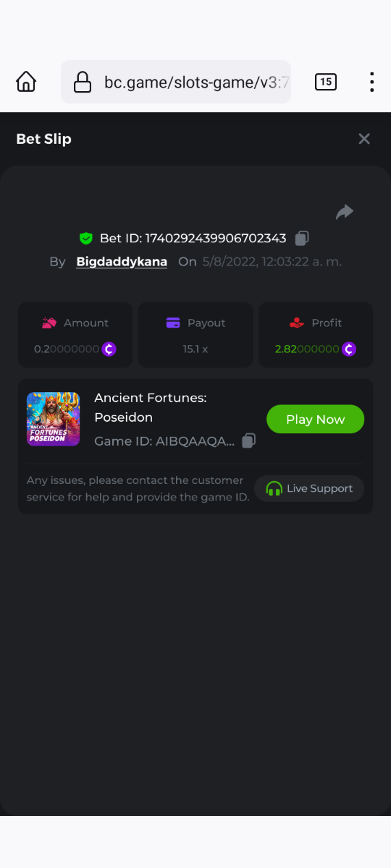Share the bet slip with arrow icon
This screenshot has width=391, height=868.
tap(345, 212)
